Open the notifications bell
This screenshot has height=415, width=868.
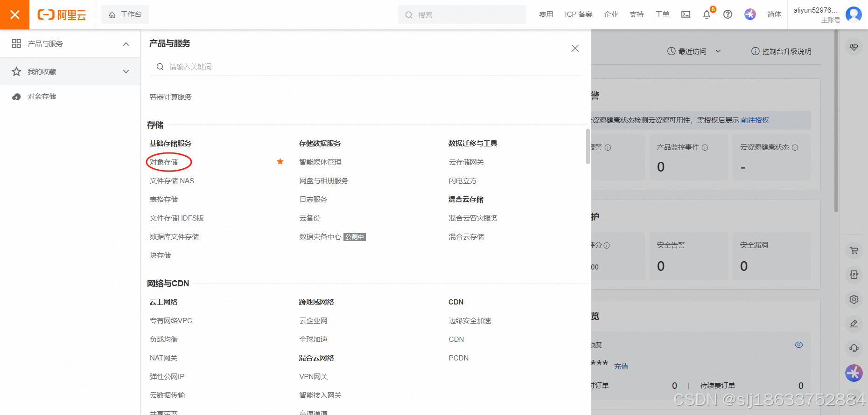707,14
